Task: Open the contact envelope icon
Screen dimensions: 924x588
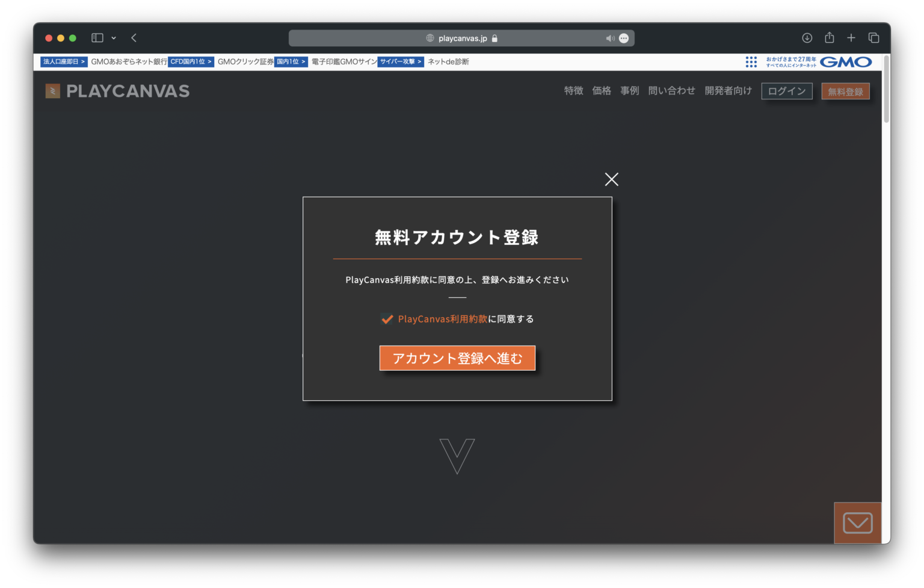Action: point(857,522)
